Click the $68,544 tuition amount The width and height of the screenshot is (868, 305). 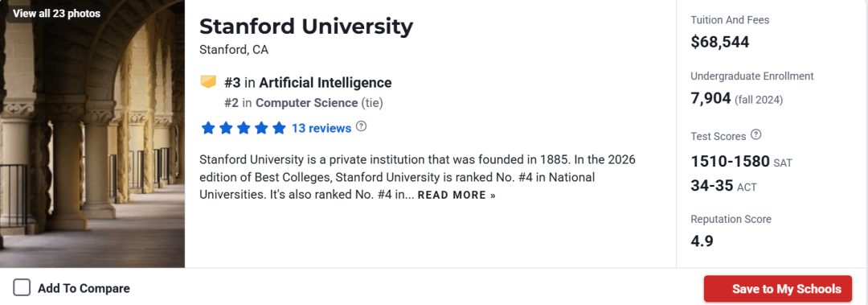[x=719, y=42]
